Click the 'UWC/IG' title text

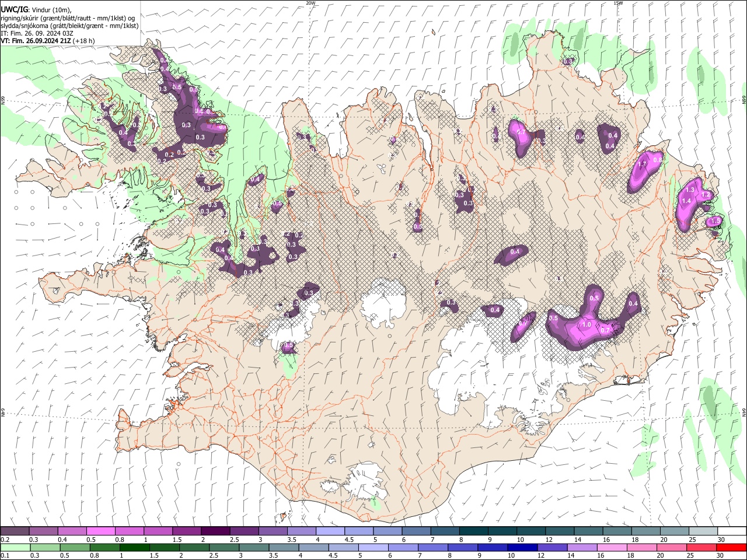[x=14, y=10]
